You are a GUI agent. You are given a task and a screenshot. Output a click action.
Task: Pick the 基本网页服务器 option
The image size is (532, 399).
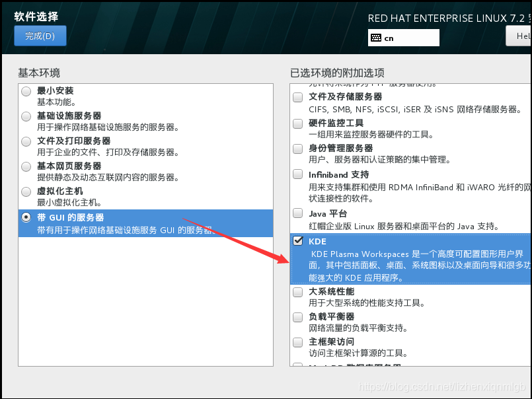coord(25,166)
